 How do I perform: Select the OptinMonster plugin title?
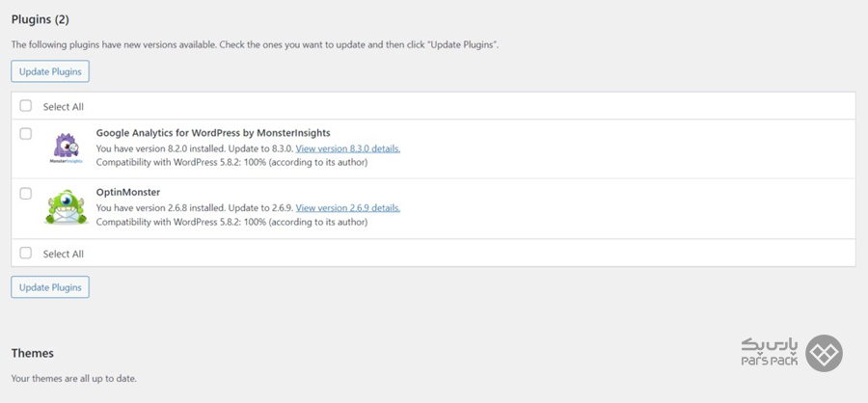[x=128, y=193]
